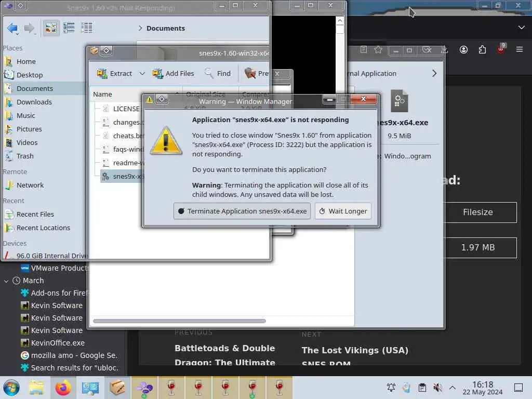Click Add Files in archive manager
532x399 pixels.
pos(174,73)
